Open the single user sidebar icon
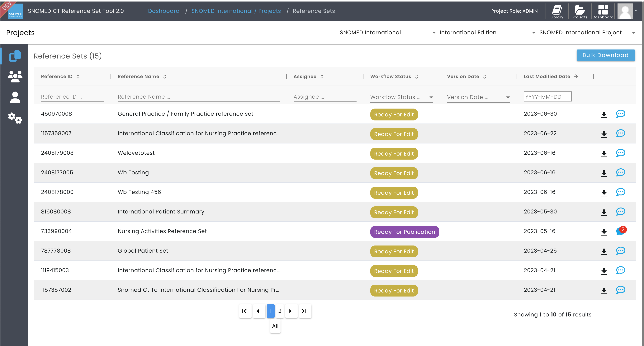644x346 pixels. (x=15, y=97)
